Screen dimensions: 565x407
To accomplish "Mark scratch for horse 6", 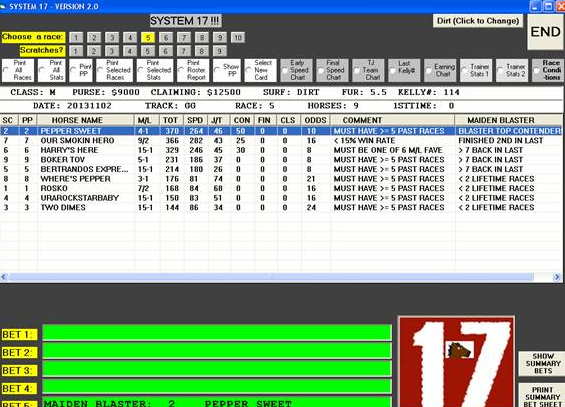I will coord(166,51).
